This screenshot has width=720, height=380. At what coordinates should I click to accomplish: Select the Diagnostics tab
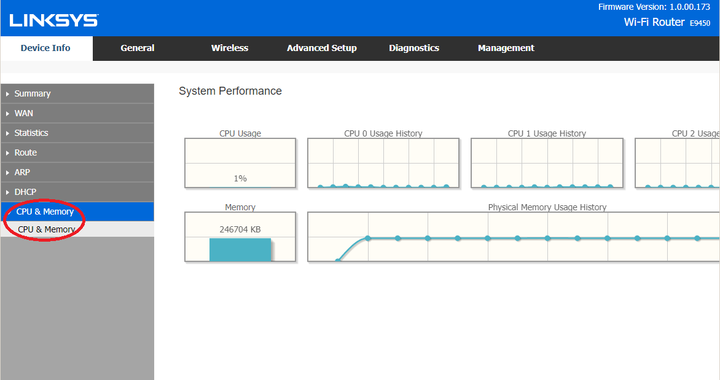point(414,48)
